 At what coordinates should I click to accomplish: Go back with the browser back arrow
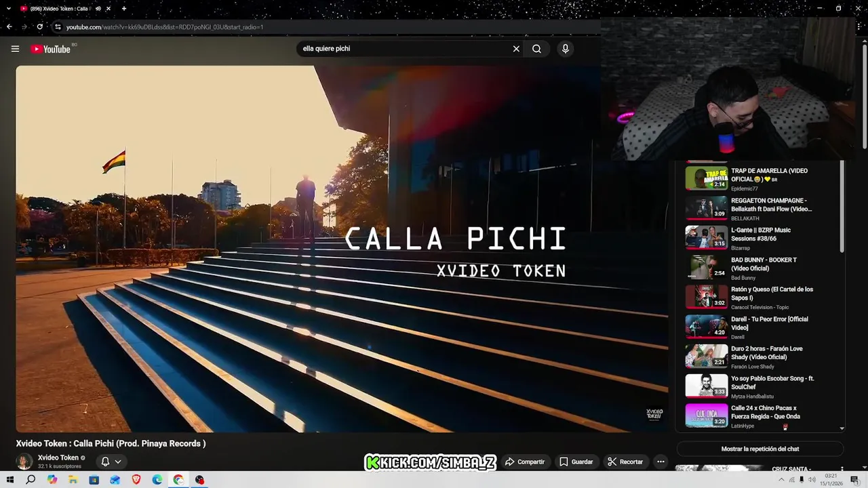tap(9, 27)
